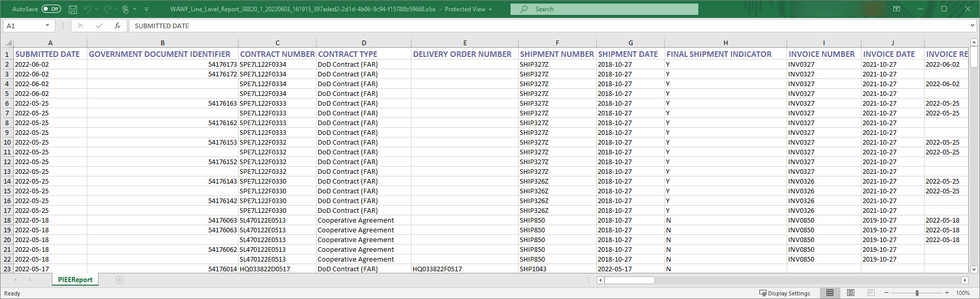Select the PIEEReport sheet tab
This screenshot has width=980, height=299.
(75, 280)
